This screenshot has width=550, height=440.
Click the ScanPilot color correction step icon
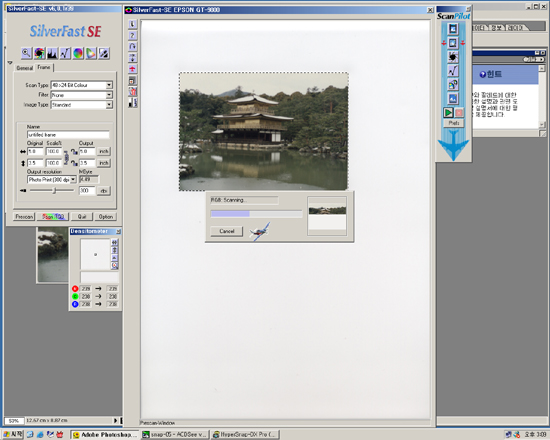pos(453,84)
